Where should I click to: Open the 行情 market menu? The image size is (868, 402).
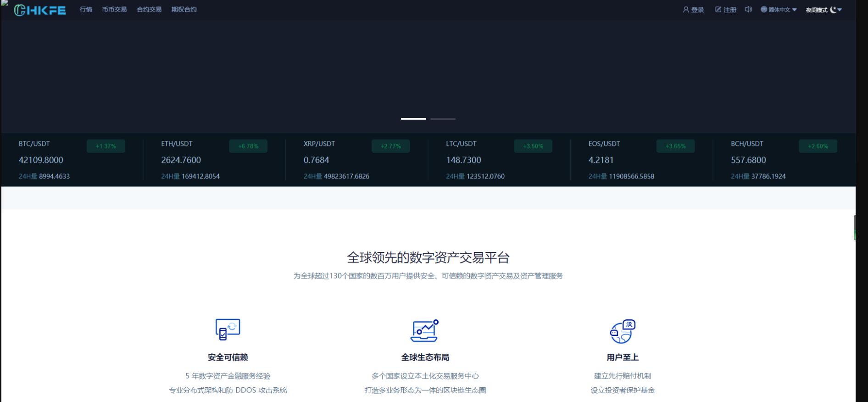pos(86,10)
